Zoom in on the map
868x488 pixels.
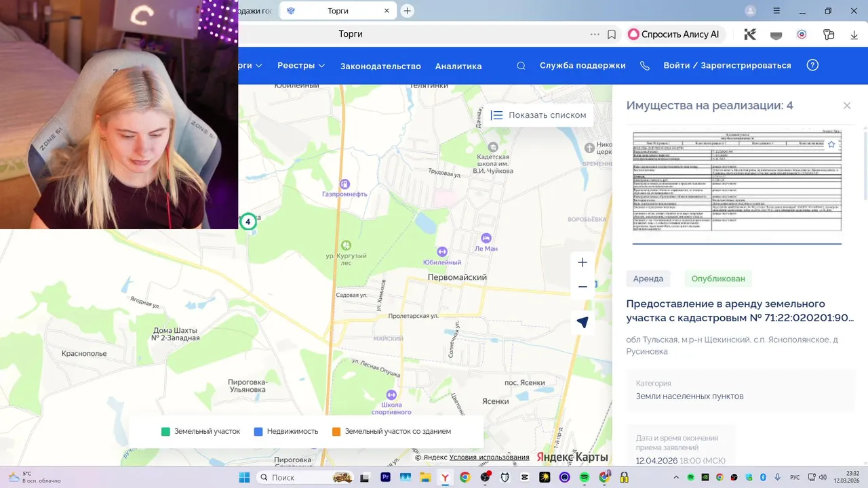coord(583,263)
